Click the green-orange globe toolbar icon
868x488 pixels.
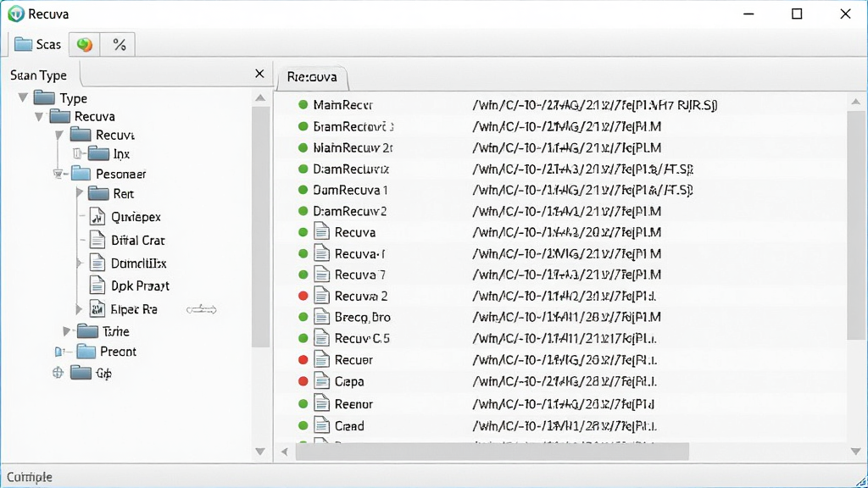click(85, 44)
